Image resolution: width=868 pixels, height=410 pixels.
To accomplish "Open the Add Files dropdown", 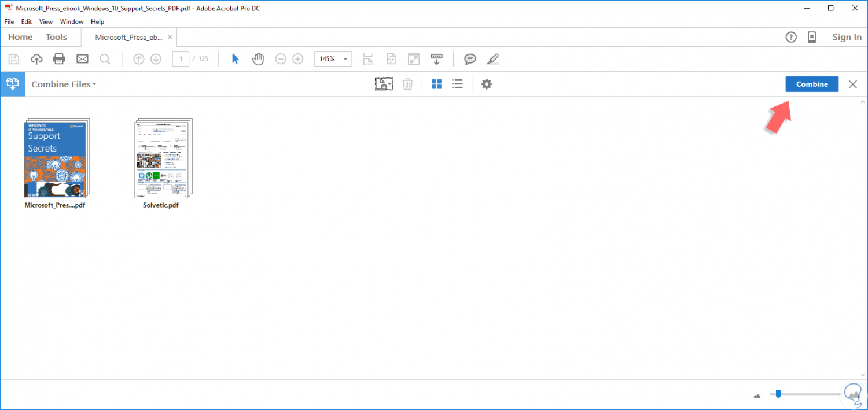I will (x=384, y=84).
